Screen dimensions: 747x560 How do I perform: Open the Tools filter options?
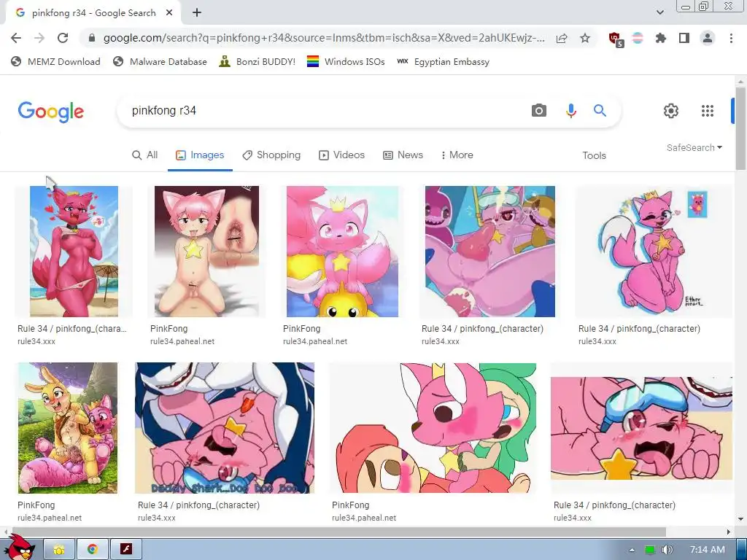point(594,156)
